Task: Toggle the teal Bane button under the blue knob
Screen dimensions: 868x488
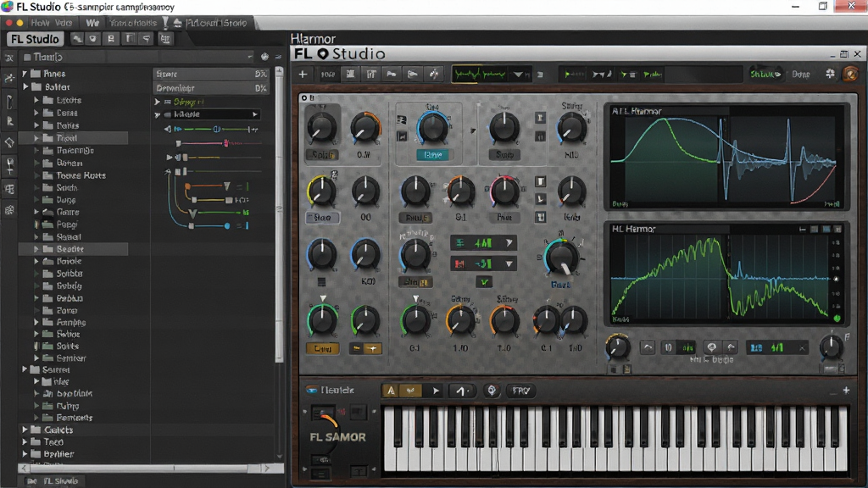Action: (432, 155)
